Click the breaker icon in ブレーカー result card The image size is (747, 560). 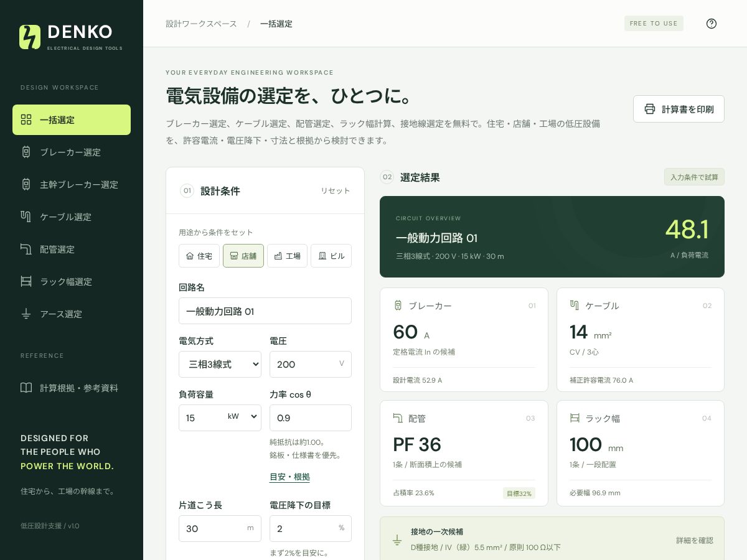[398, 305]
